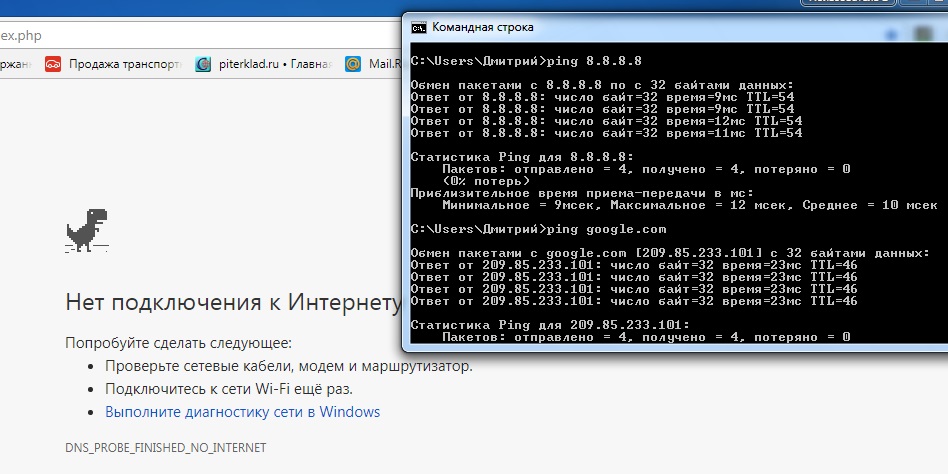
Task: Open the piterklad.ru bookmark favicon
Action: (203, 64)
